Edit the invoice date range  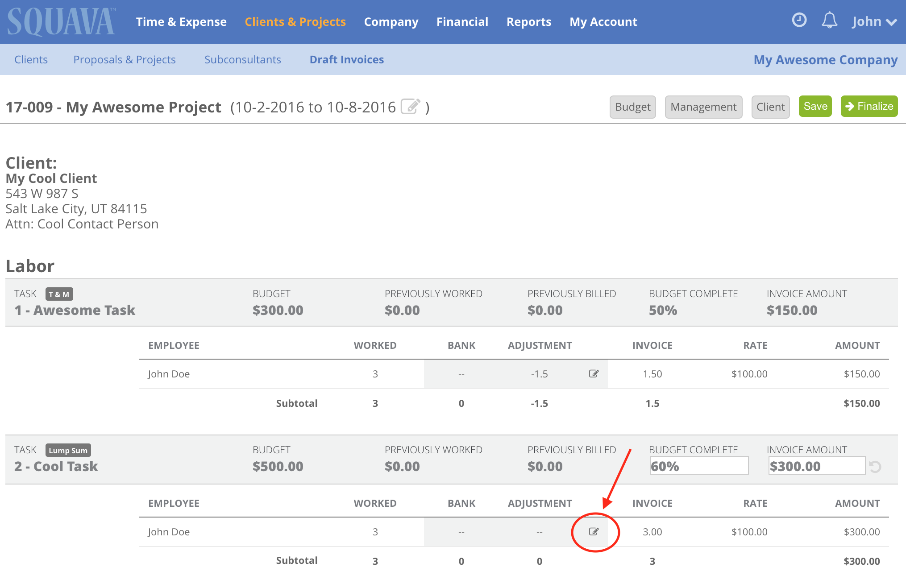point(411,107)
